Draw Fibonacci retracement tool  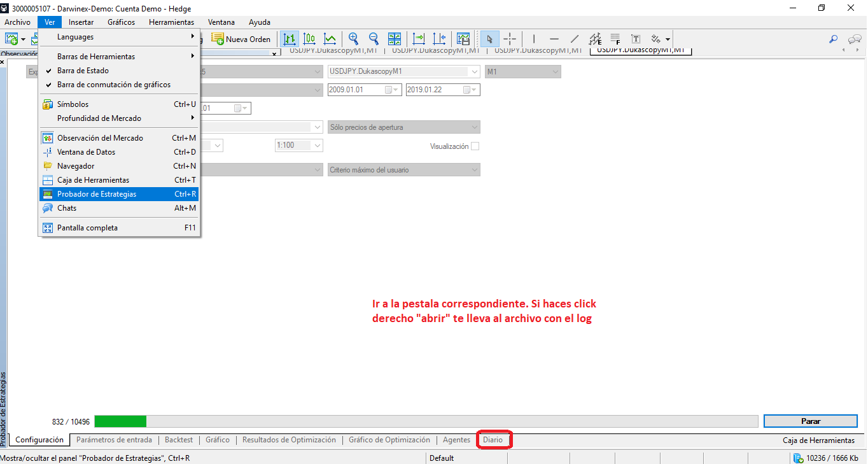pyautogui.click(x=615, y=39)
